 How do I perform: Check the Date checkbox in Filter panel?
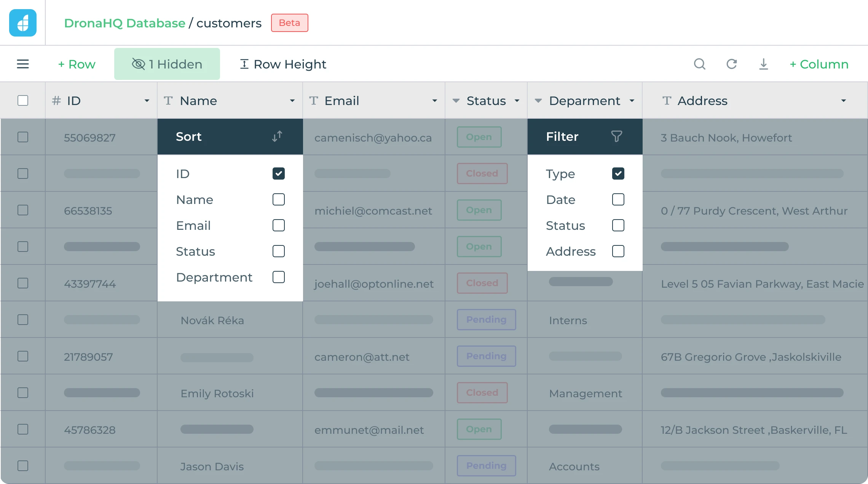tap(618, 199)
